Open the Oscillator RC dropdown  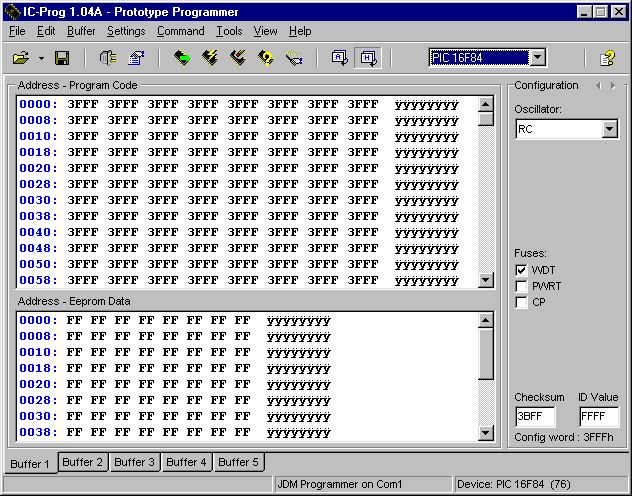[610, 130]
